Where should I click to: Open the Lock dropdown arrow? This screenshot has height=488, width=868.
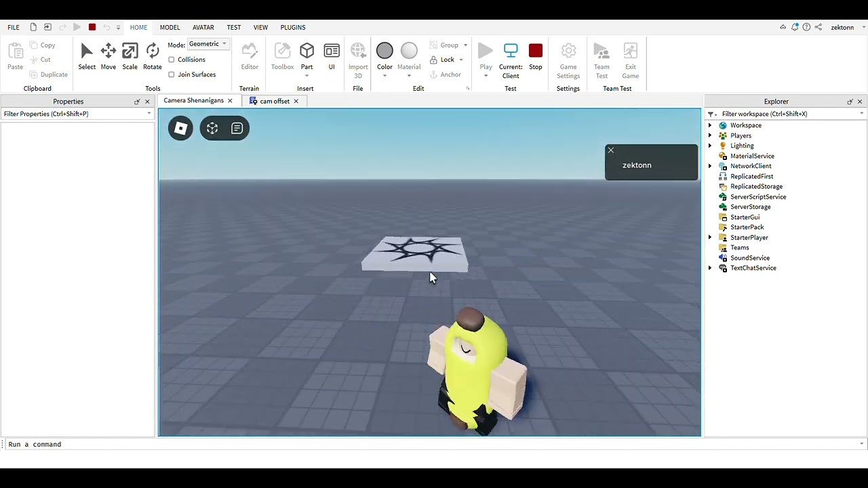[x=461, y=60]
